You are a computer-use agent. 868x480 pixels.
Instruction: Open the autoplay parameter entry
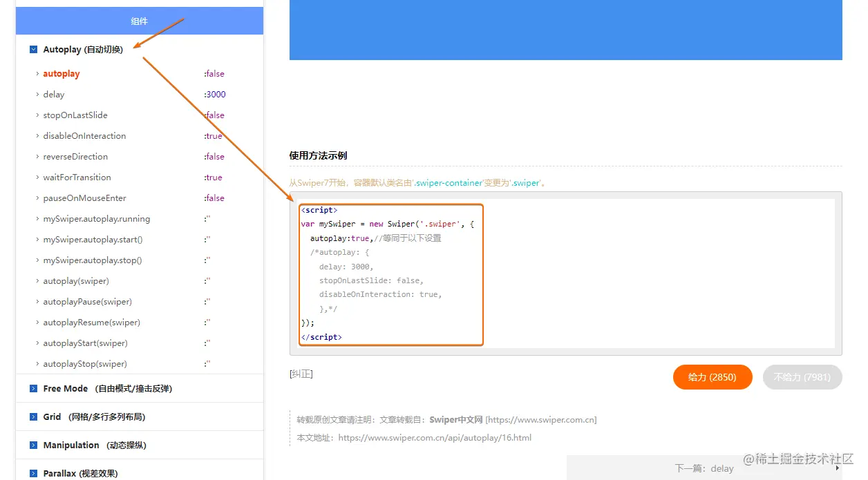(x=62, y=74)
